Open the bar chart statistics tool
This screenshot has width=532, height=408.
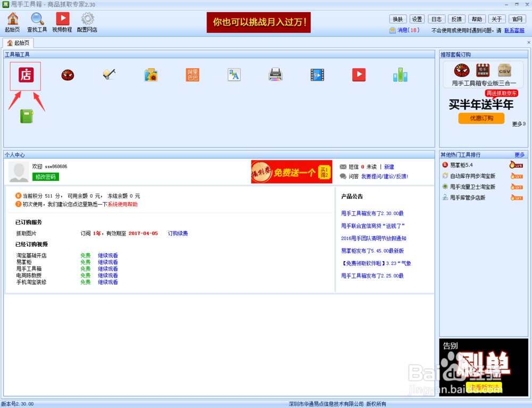[400, 74]
